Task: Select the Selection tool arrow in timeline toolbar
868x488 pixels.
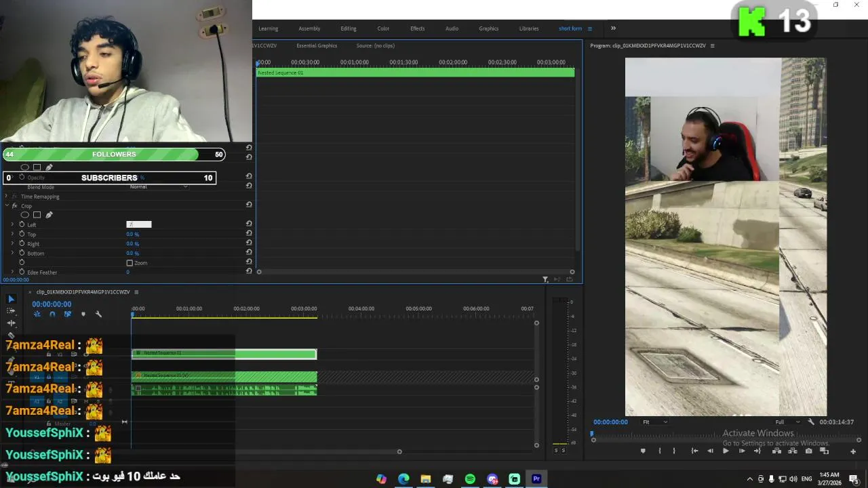Action: pos(11,299)
